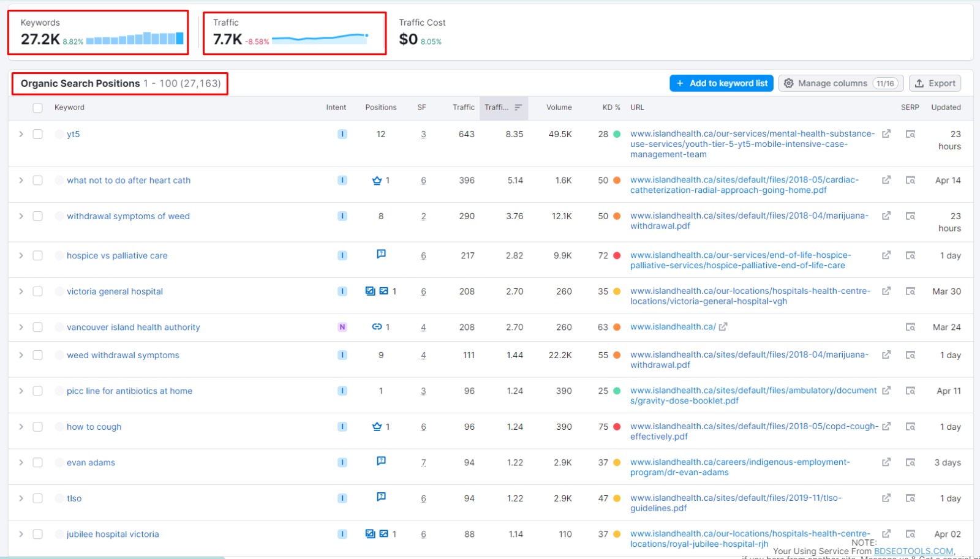
Task: Select the checkbox next to "tlso"
Action: pos(37,498)
